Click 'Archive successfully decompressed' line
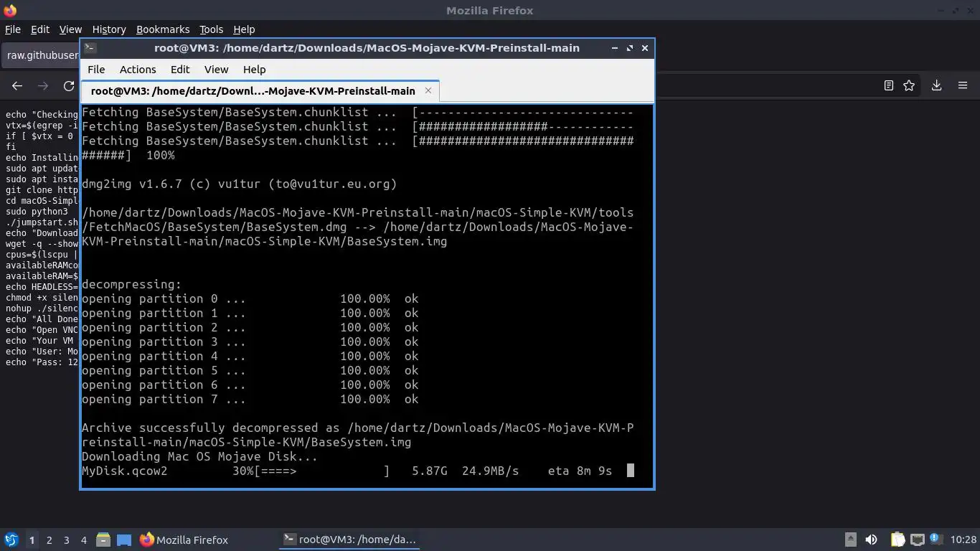Screen dimensions: 980x551 (357, 435)
